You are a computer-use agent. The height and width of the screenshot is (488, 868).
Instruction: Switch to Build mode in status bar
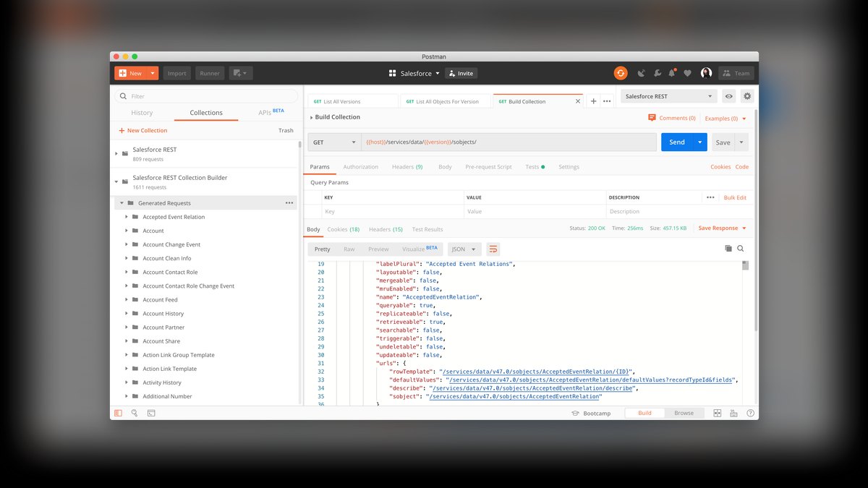click(x=644, y=413)
